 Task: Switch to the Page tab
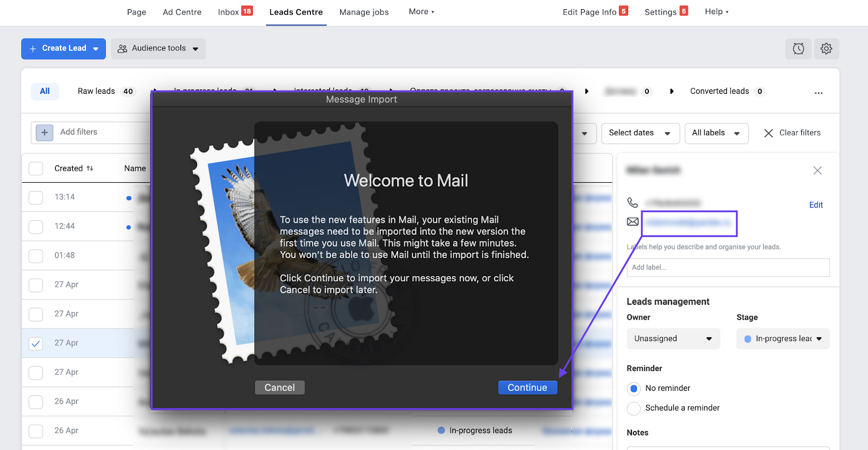pos(137,12)
